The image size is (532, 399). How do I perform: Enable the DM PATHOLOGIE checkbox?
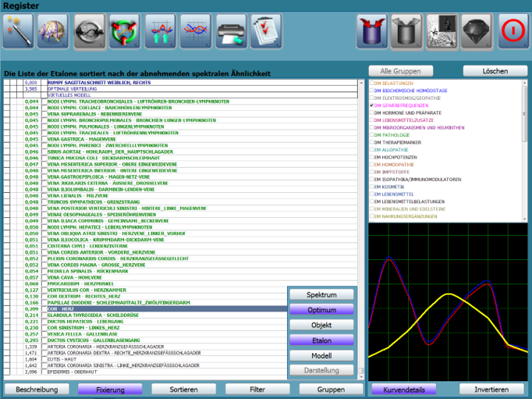pos(371,134)
